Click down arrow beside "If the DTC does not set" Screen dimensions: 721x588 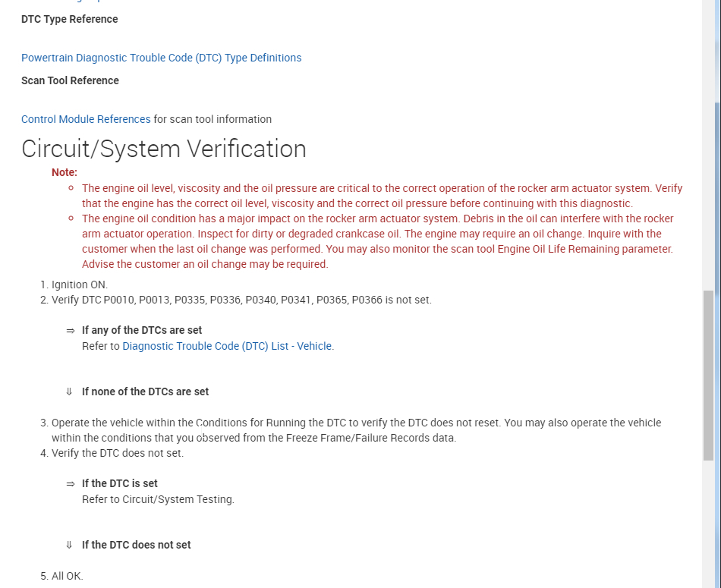(69, 545)
